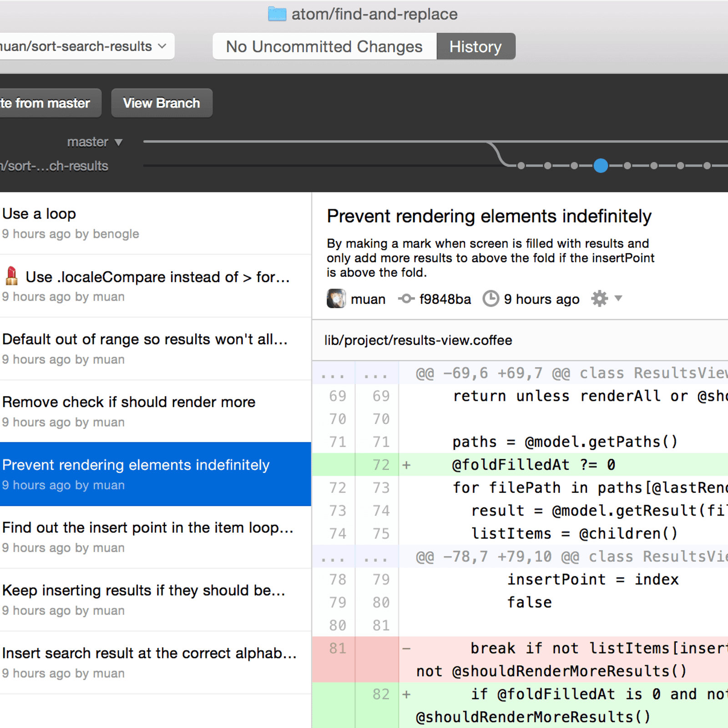The image size is (728, 728).
Task: Select commit dot right after the blue dot
Action: pyautogui.click(x=627, y=166)
